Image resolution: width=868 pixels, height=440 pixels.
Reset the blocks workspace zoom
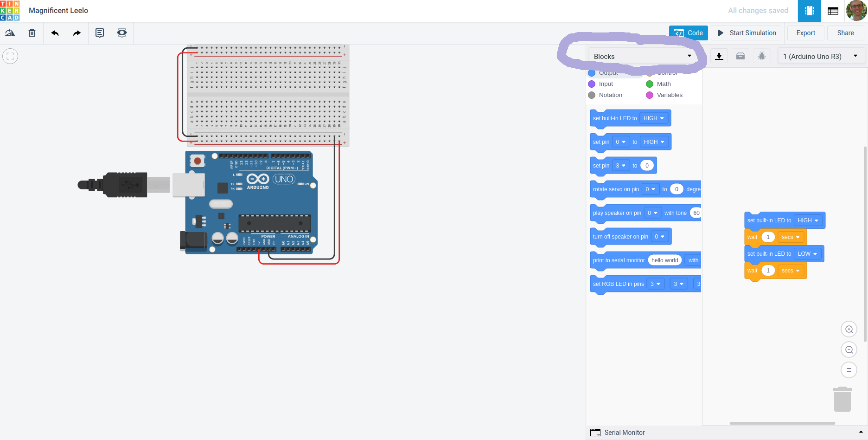(x=849, y=370)
